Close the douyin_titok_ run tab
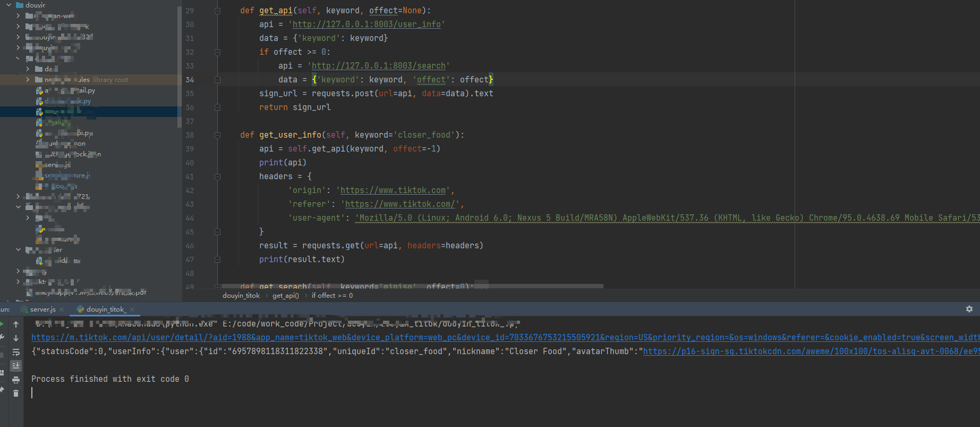Image resolution: width=980 pixels, height=427 pixels. click(132, 309)
